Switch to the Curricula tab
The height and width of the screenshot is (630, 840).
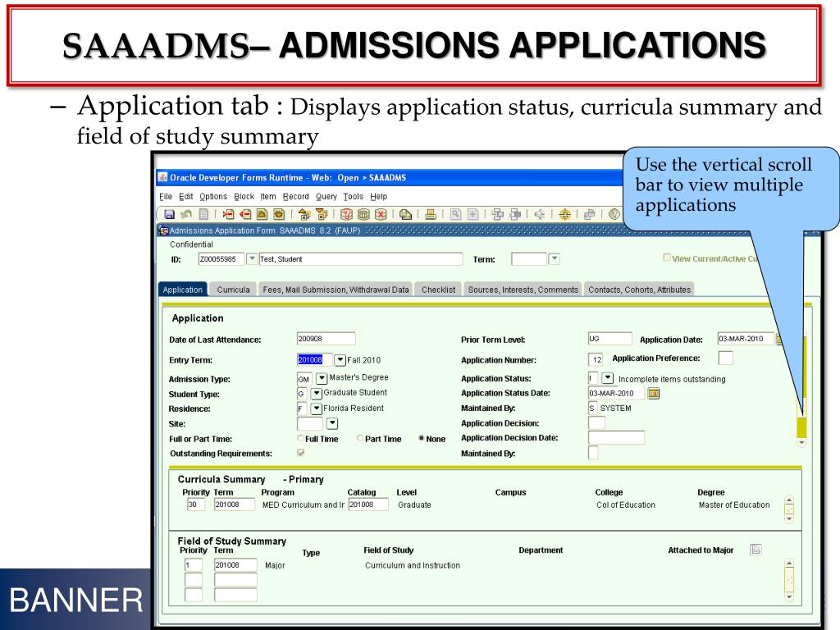point(233,290)
